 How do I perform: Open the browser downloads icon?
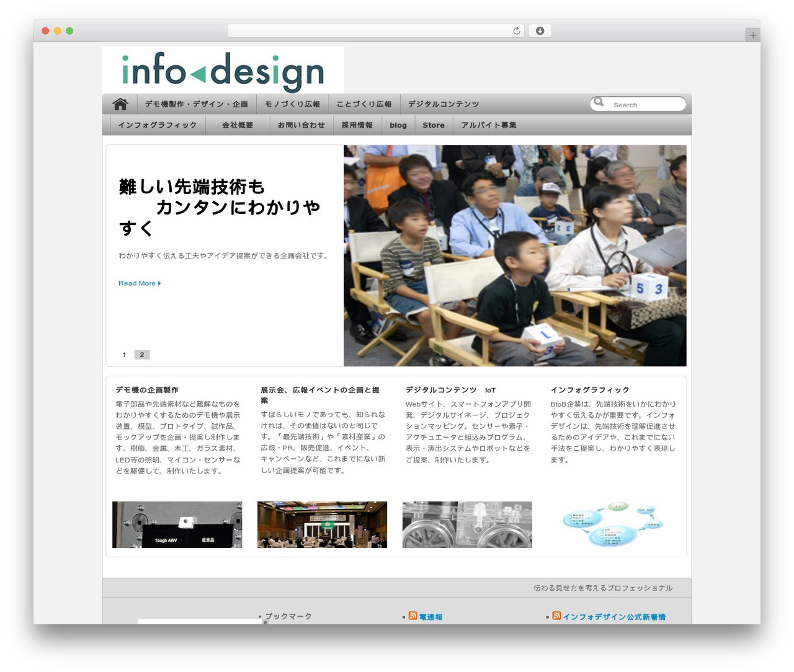point(540,31)
